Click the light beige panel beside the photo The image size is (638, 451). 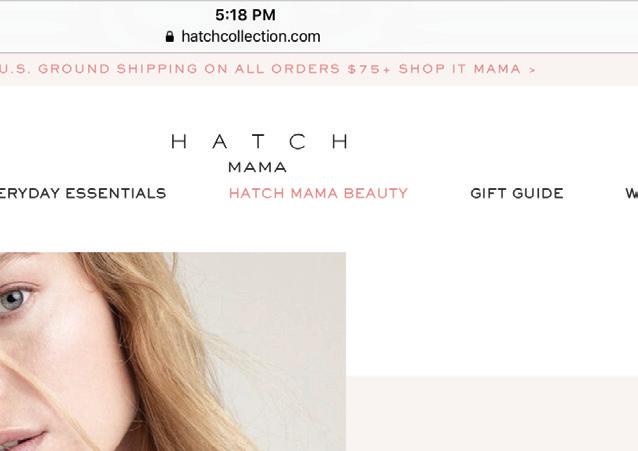492,414
